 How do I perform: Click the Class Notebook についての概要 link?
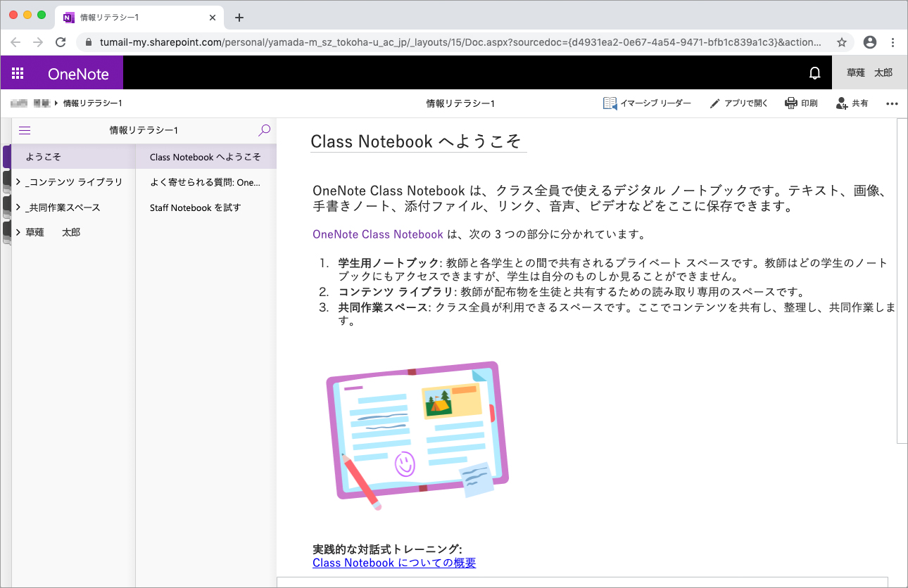pyautogui.click(x=394, y=563)
